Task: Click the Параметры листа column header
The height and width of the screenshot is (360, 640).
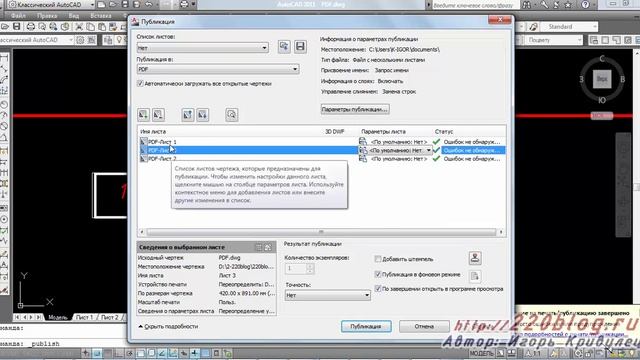Action: pyautogui.click(x=384, y=132)
